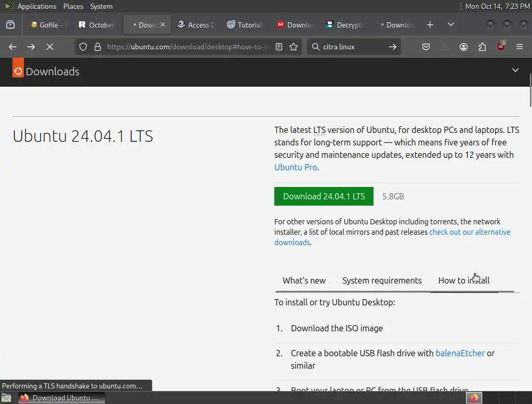The image size is (532, 404).
Task: Submit search with the go arrow
Action: point(393,47)
